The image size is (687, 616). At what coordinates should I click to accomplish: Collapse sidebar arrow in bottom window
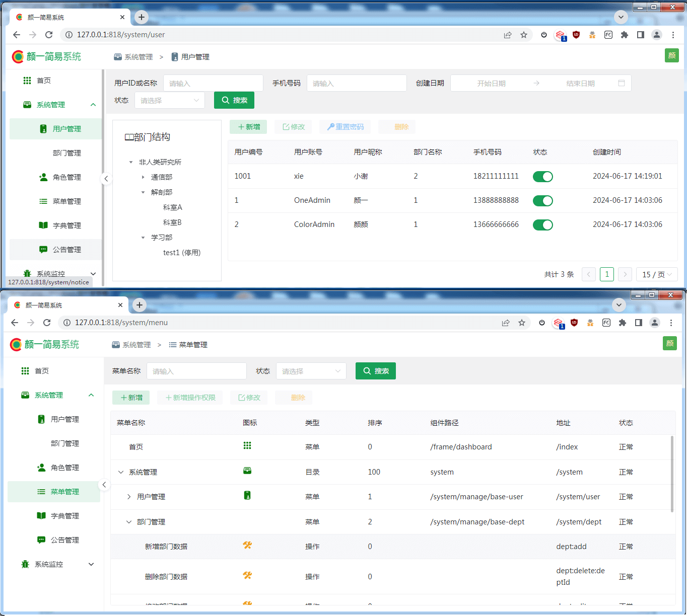pos(104,485)
